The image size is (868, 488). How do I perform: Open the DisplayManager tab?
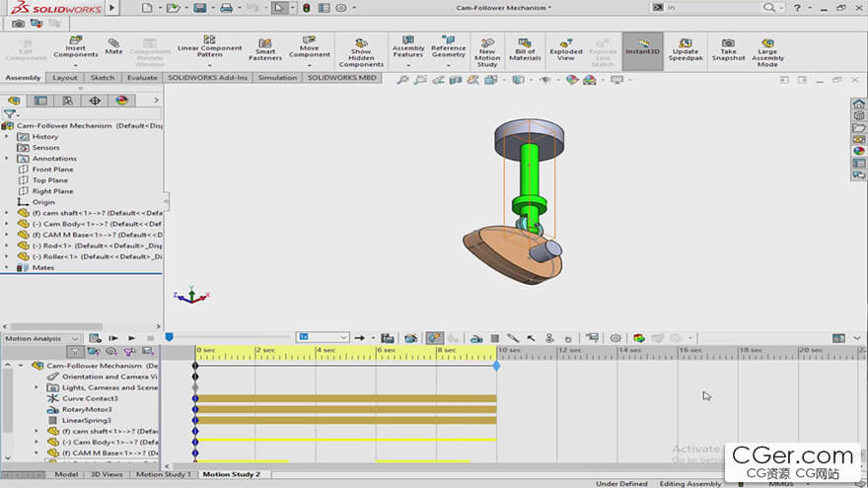pos(121,101)
